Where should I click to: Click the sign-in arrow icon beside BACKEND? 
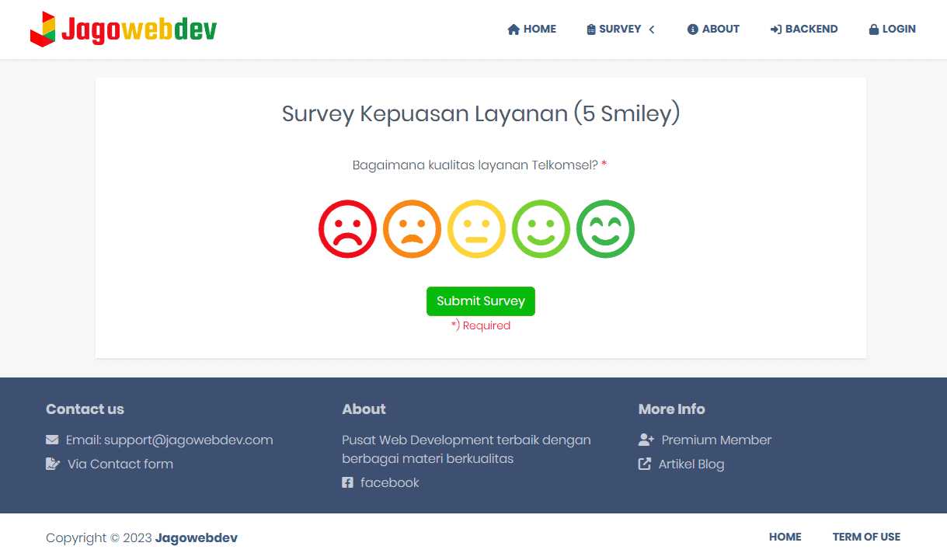point(775,30)
